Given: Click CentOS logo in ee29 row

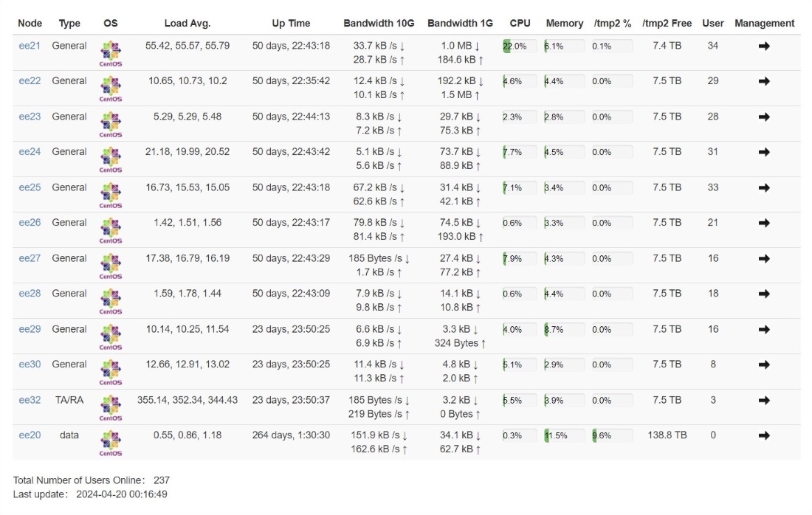Looking at the screenshot, I should (x=111, y=337).
